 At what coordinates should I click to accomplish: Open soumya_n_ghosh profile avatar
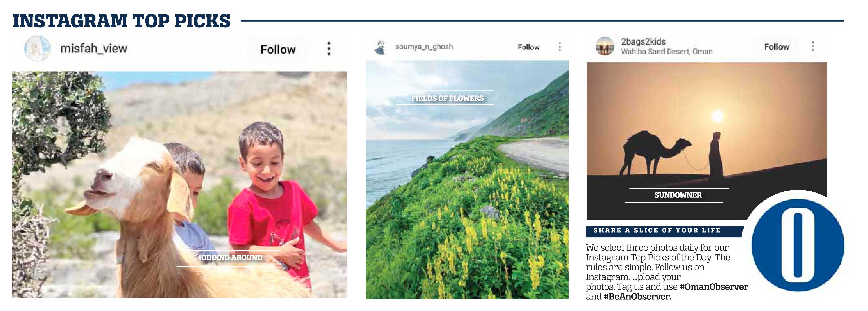coord(380,47)
